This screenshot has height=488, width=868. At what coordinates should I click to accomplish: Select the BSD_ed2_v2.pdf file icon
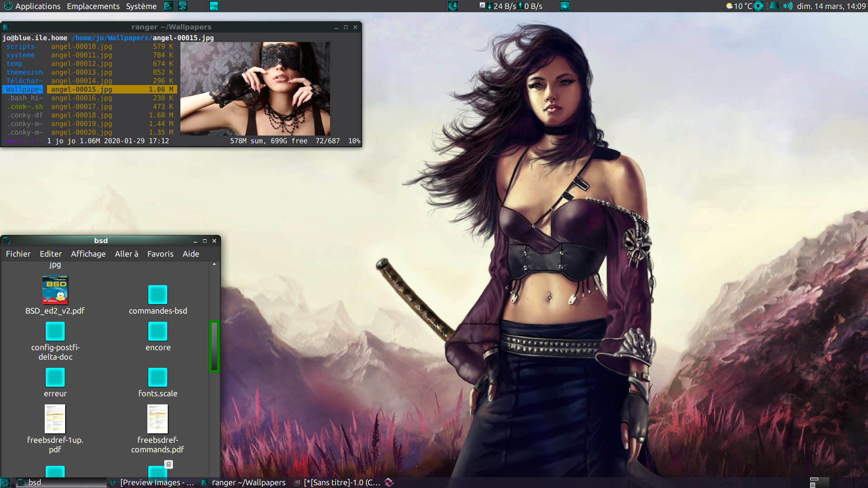click(55, 290)
